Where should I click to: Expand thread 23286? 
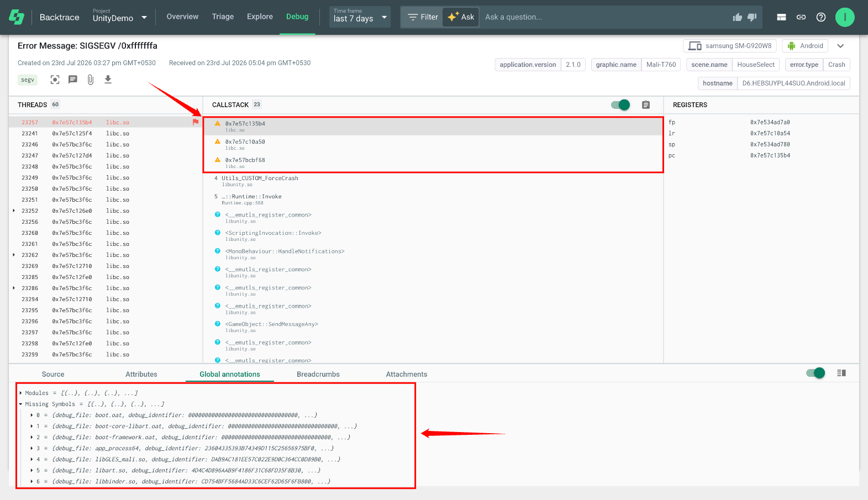tap(14, 288)
